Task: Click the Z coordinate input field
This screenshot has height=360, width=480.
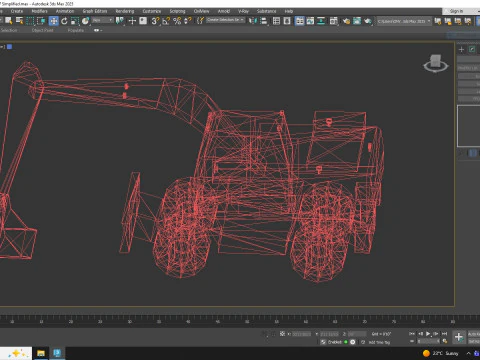Action: pyautogui.click(x=357, y=334)
